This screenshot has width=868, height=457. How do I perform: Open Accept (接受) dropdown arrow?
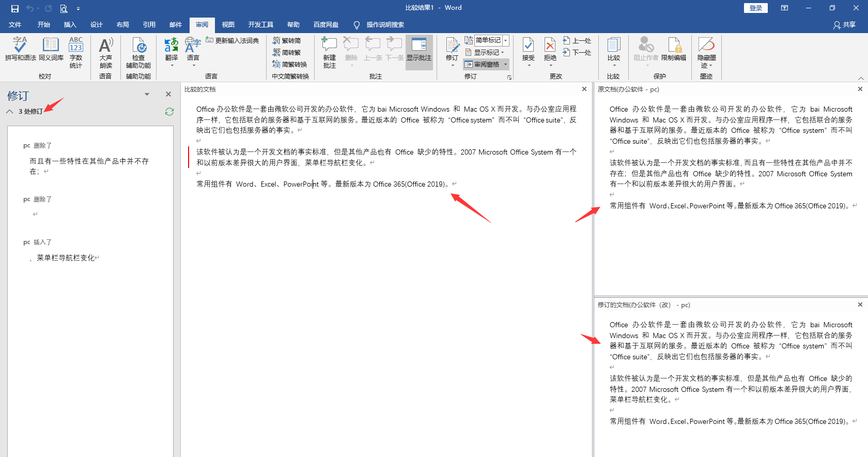(528, 66)
